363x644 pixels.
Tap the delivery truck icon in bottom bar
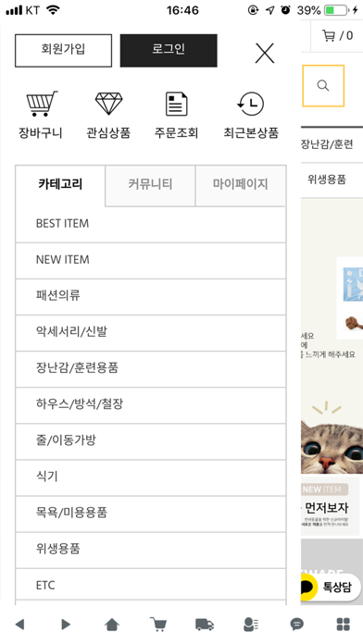click(x=205, y=625)
